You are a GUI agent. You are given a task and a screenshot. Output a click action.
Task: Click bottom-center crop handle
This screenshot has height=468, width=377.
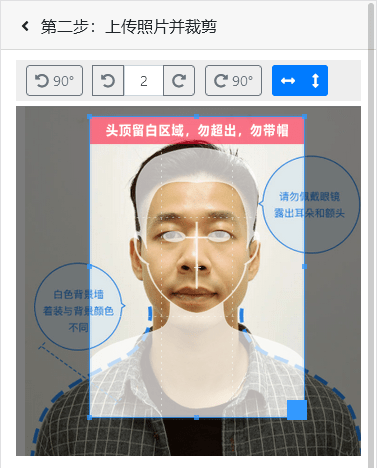coord(197,417)
